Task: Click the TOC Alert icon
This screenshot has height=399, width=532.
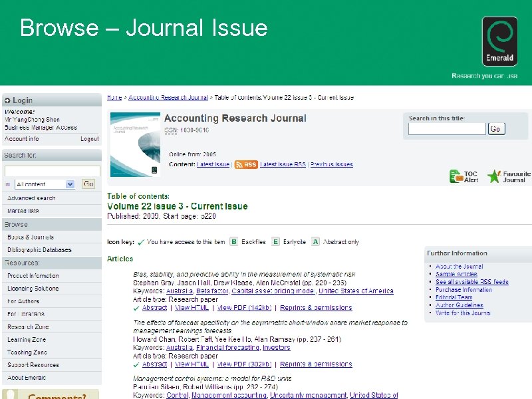Action: click(456, 176)
